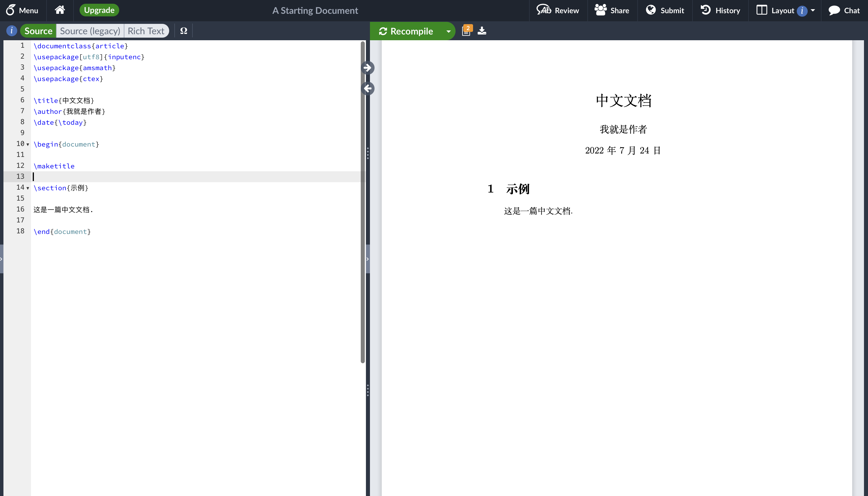Open logs and output files icon

pos(466,31)
